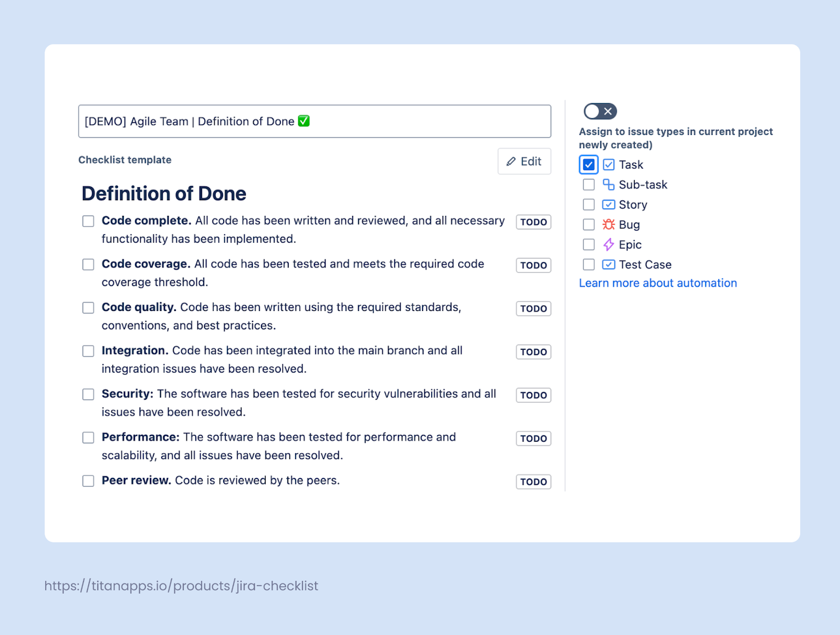Click the Test Case issue type icon

pos(608,264)
